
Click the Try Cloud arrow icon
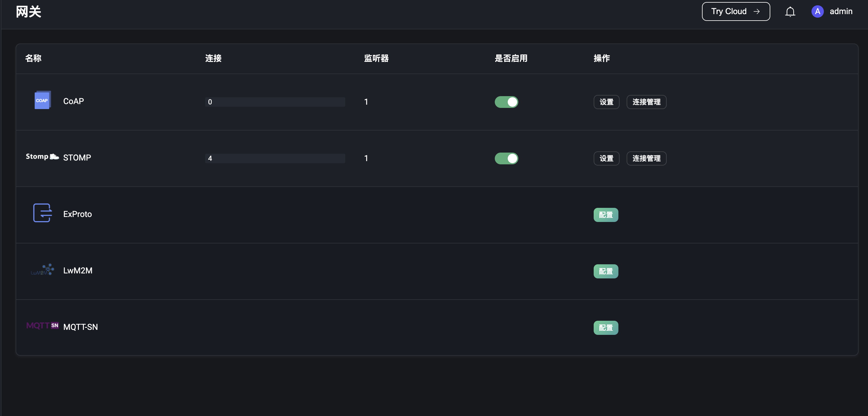(757, 11)
